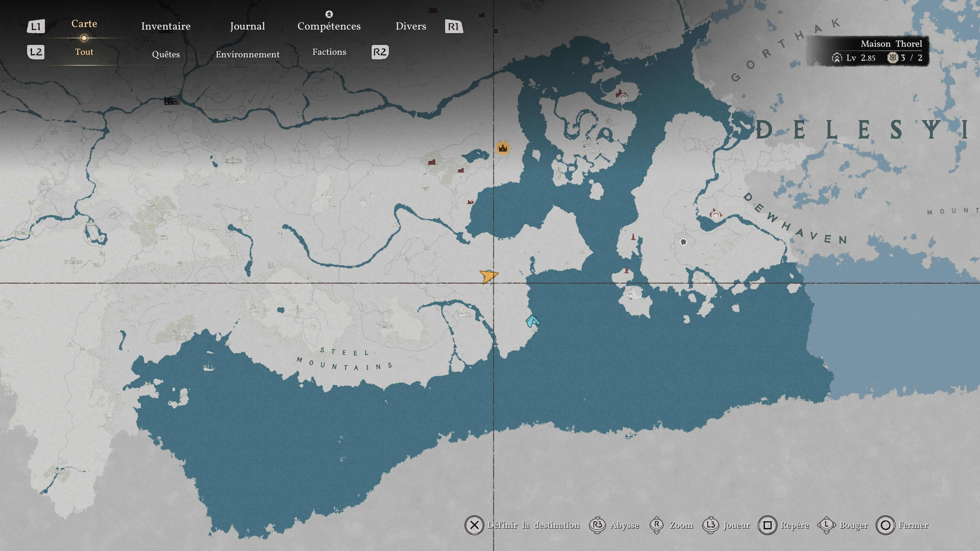Click the Maison Thorel faction name
Image resolution: width=980 pixels, height=551 pixels.
(891, 44)
